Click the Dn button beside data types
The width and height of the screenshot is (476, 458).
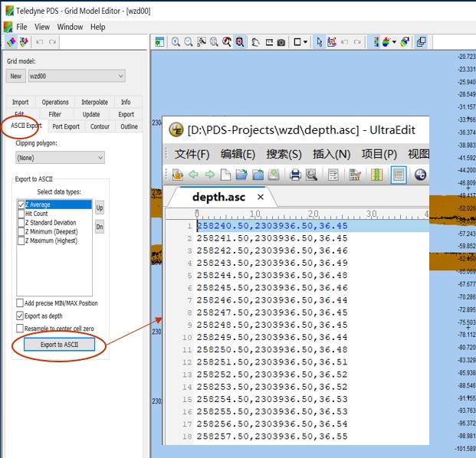pos(100,227)
